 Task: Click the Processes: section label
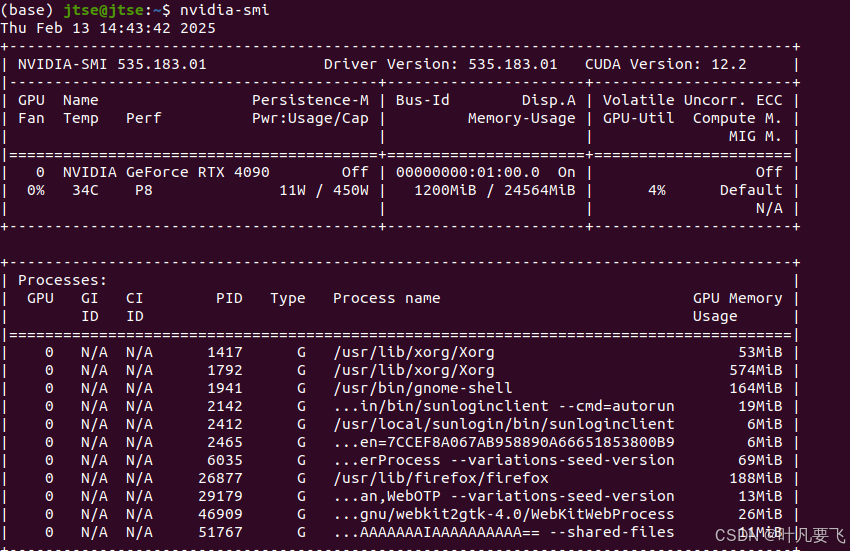[x=62, y=280]
